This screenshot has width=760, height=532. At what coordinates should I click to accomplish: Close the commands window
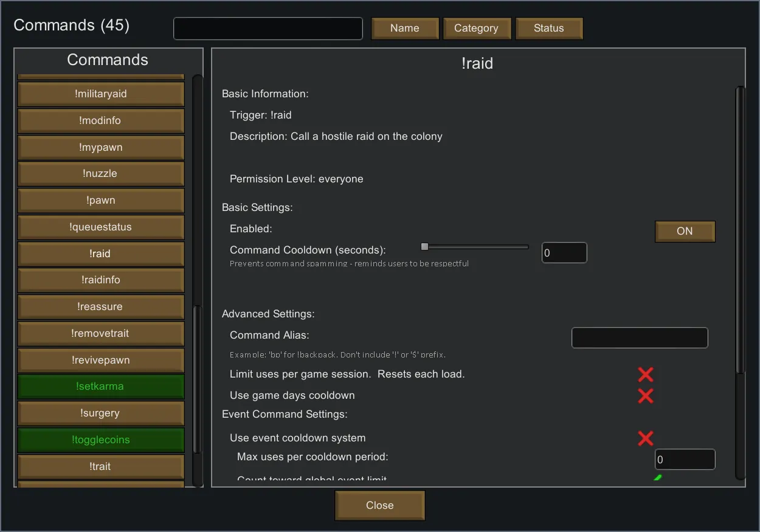pyautogui.click(x=379, y=505)
